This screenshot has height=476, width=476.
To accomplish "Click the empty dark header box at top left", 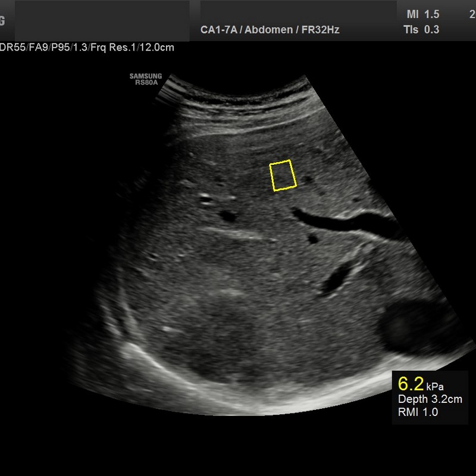I will click(101, 20).
